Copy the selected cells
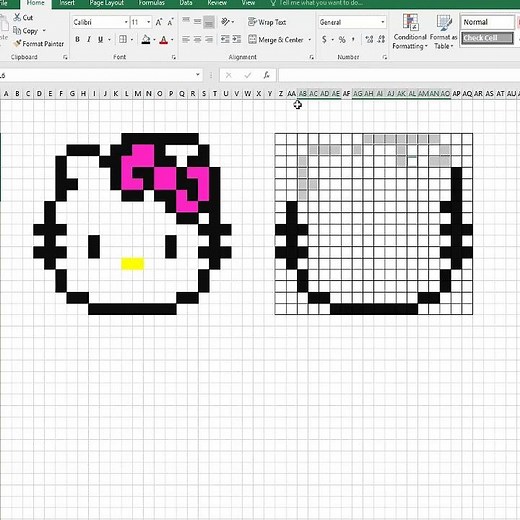This screenshot has width=520, height=520. (26, 31)
